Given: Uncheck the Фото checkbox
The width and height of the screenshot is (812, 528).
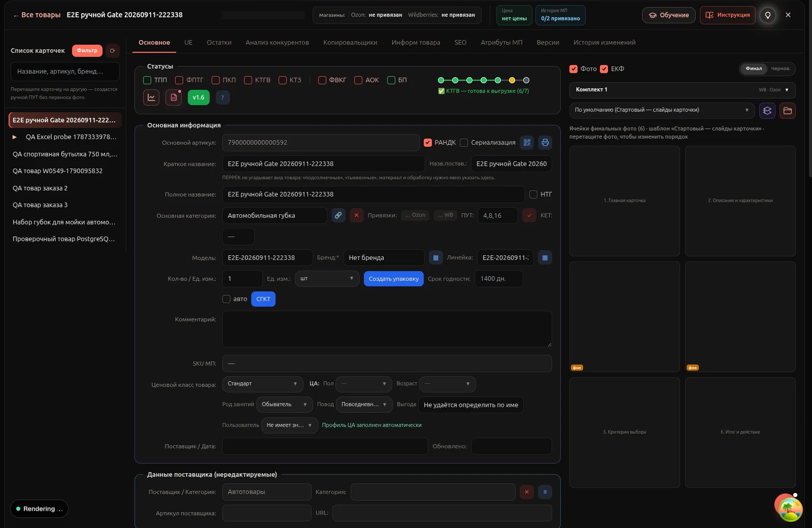Looking at the screenshot, I should point(573,69).
